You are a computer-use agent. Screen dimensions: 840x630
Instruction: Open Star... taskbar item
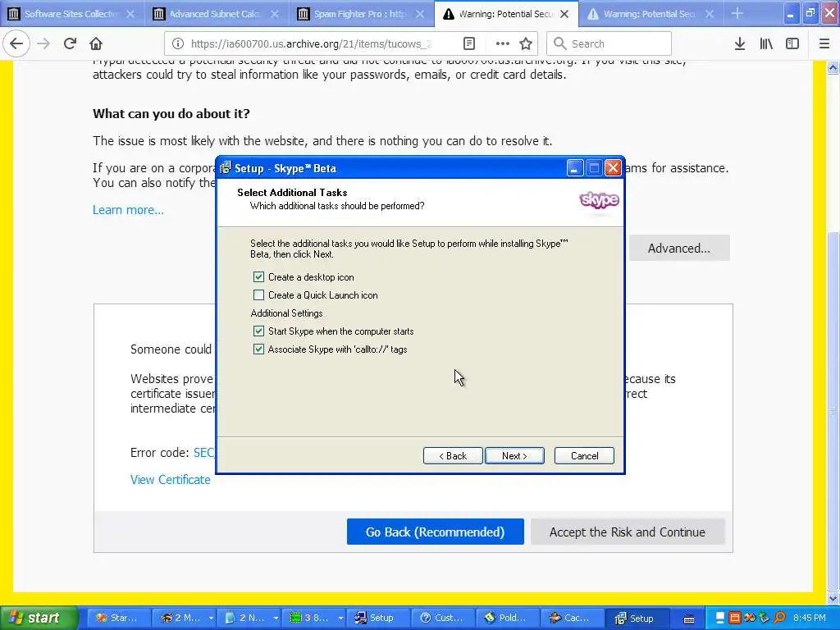coord(117,618)
